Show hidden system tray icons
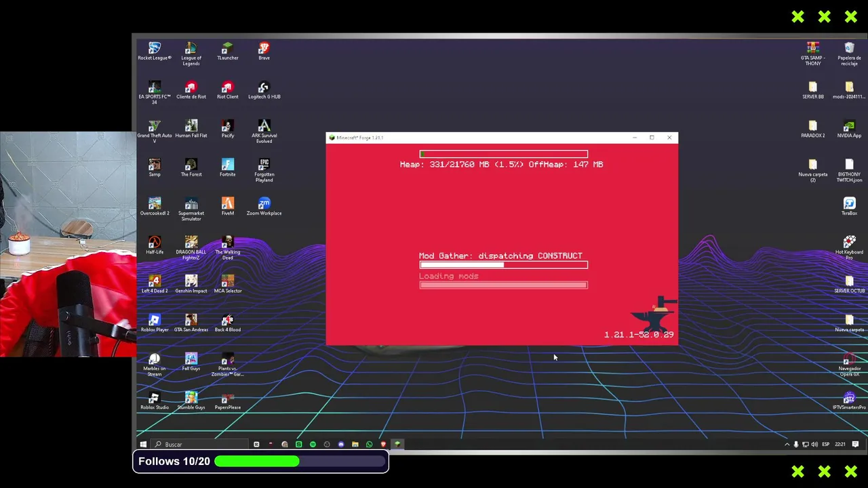The image size is (868, 488). point(787,445)
